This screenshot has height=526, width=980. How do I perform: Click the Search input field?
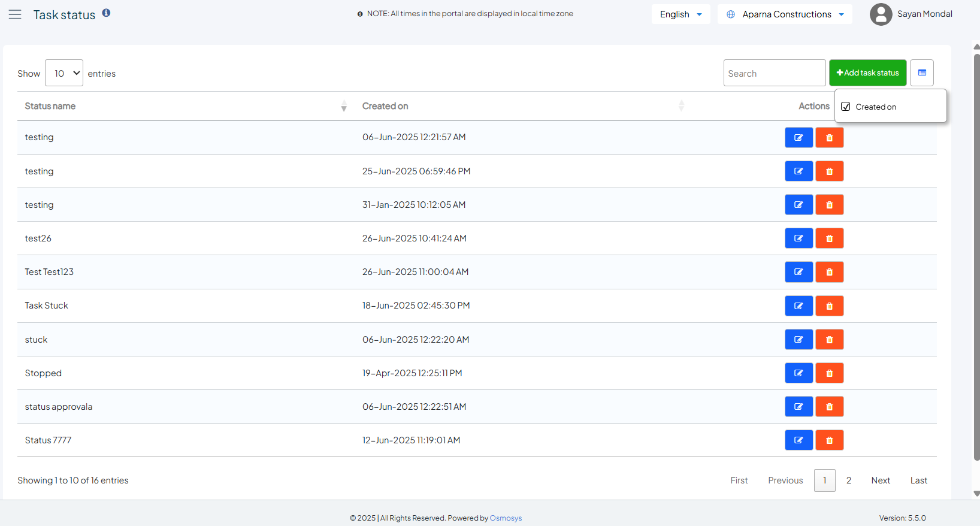(774, 73)
